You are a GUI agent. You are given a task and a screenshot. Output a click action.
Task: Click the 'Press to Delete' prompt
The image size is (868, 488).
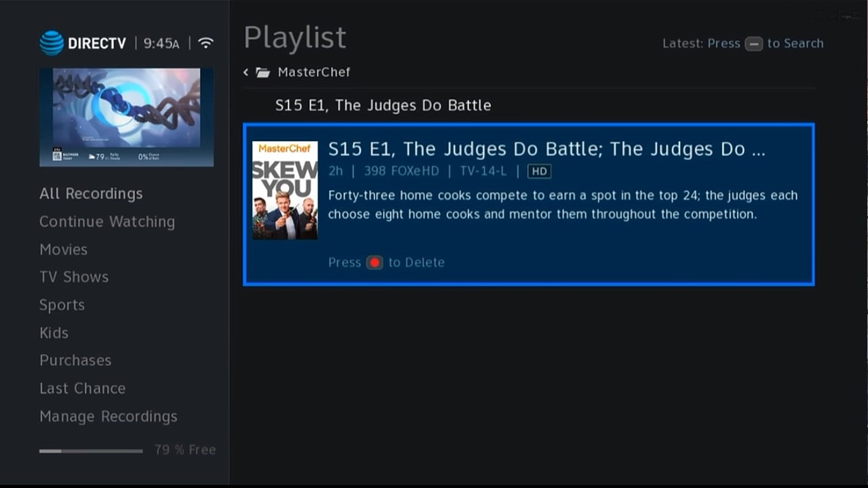(387, 262)
